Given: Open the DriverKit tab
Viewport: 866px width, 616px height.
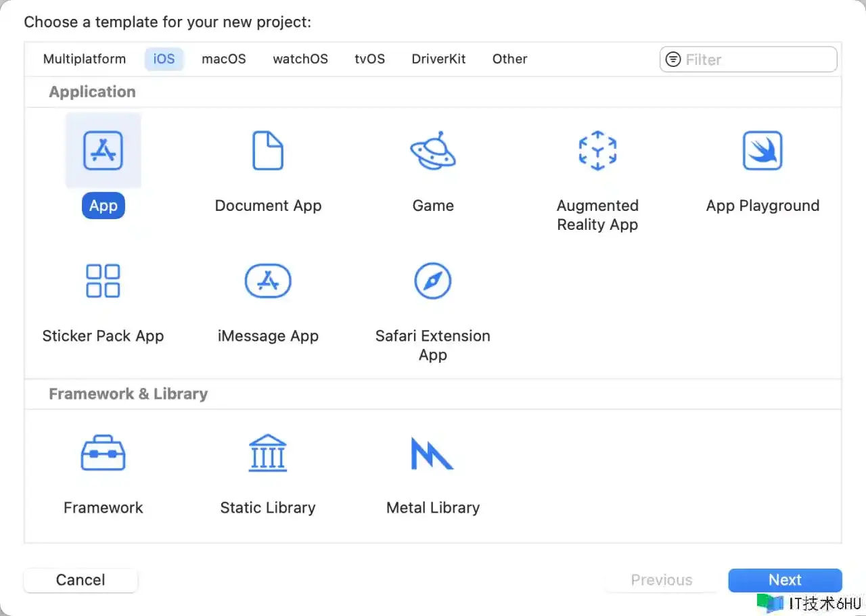Looking at the screenshot, I should [439, 59].
